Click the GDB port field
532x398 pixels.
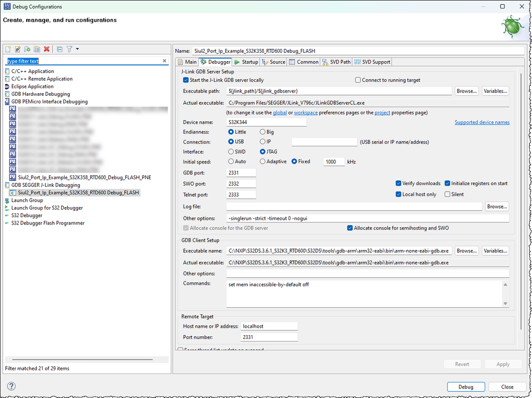(241, 172)
